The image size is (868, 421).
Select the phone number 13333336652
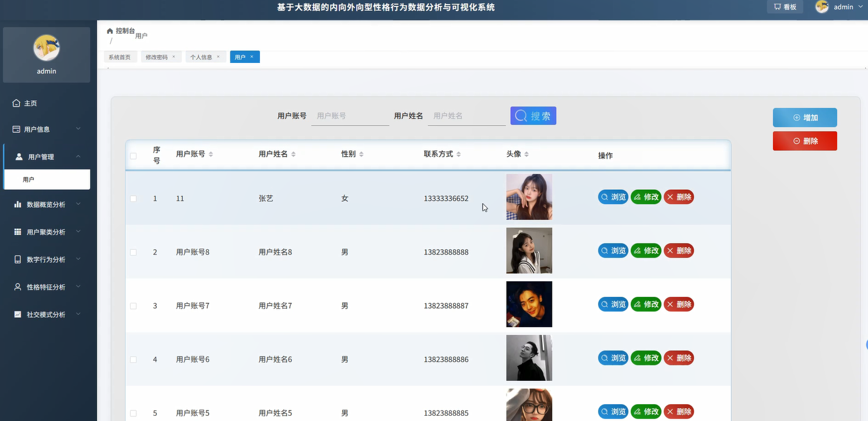446,199
